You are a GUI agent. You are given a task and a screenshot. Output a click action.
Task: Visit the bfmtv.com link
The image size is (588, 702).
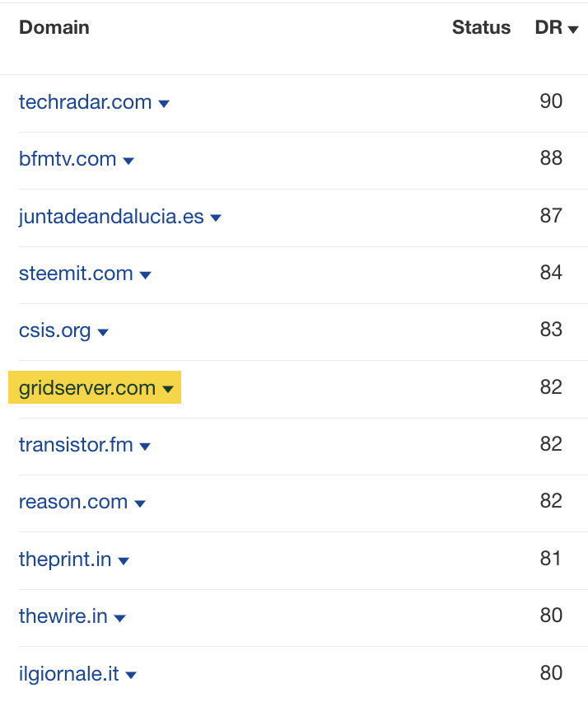pos(66,160)
